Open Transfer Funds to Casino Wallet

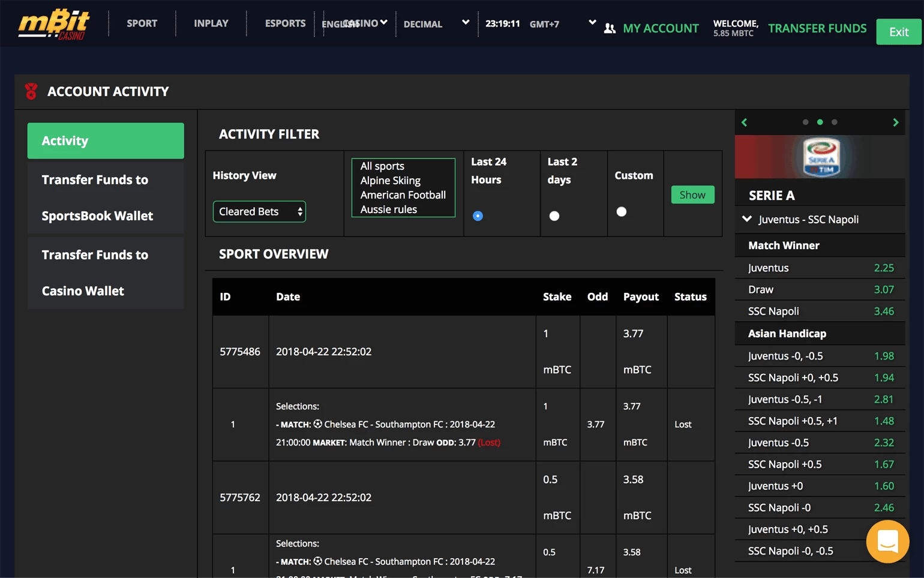pyautogui.click(x=106, y=272)
